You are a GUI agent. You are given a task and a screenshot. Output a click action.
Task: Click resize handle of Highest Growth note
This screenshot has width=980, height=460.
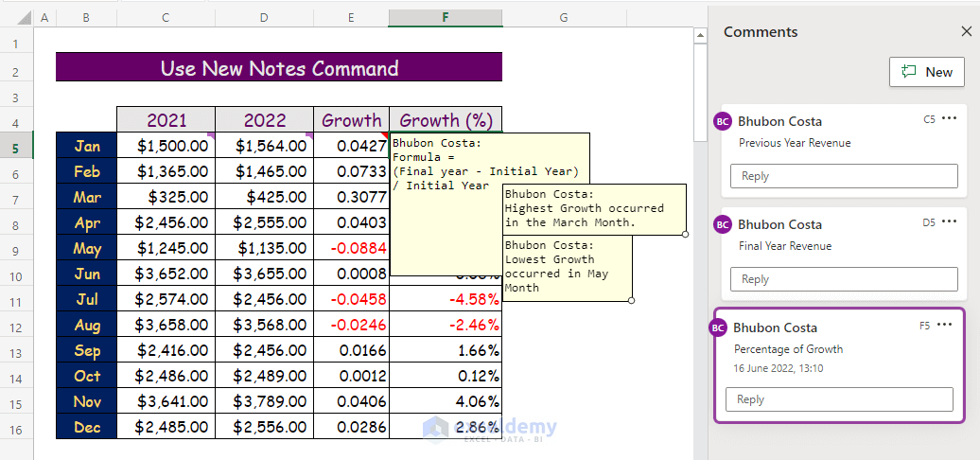686,235
